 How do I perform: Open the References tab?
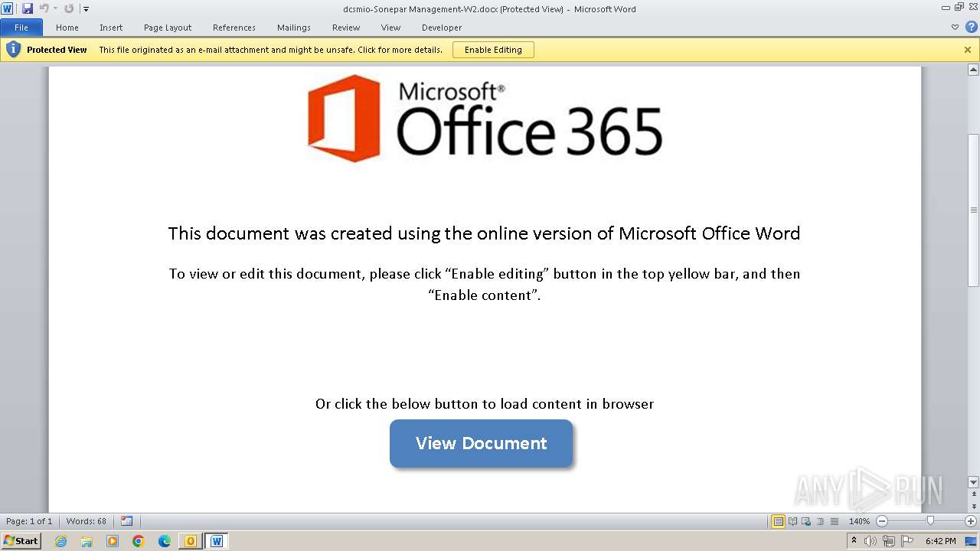pyautogui.click(x=234, y=28)
